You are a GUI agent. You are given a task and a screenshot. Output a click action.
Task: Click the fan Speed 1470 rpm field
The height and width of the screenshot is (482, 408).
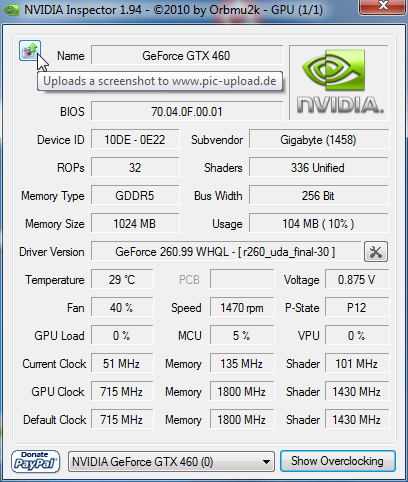coord(242,308)
